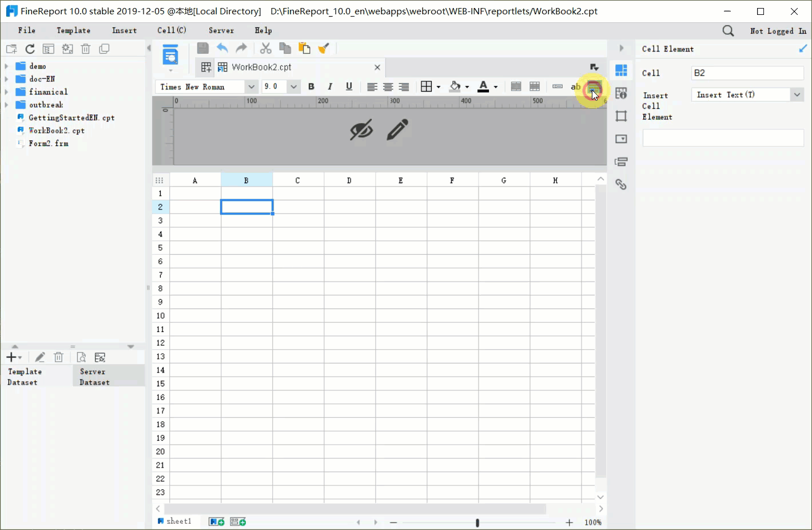
Task: Click the merge cells icon
Action: click(516, 86)
